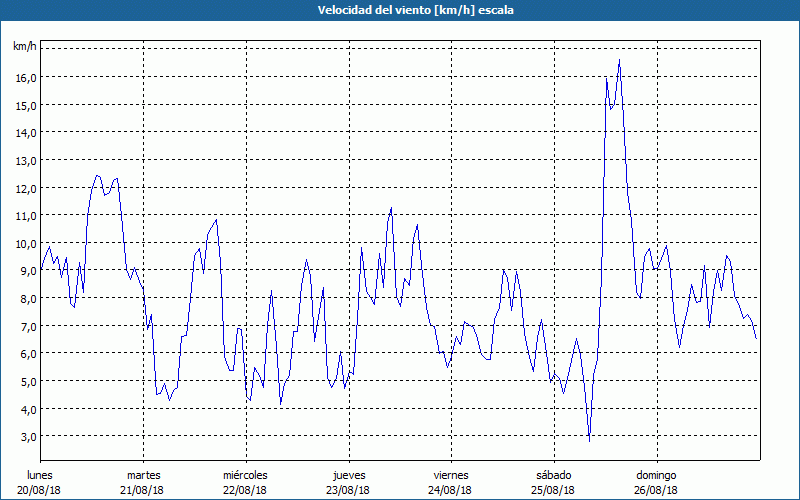Click the 'jueves' day label
The width and height of the screenshot is (800, 500).
pyautogui.click(x=349, y=475)
